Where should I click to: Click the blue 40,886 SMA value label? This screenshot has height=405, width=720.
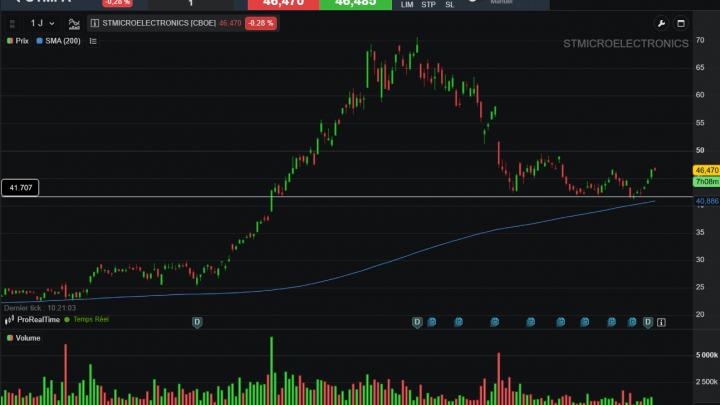click(707, 201)
